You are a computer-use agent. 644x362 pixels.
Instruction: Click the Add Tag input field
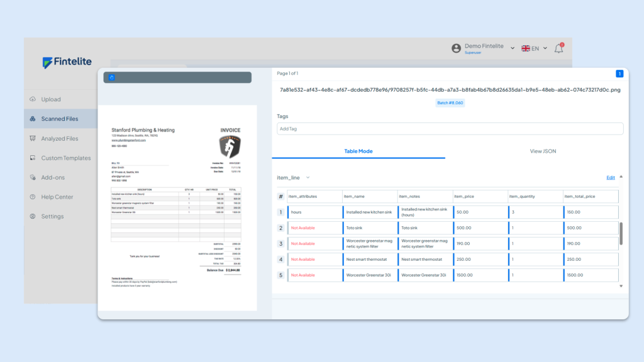(x=450, y=128)
